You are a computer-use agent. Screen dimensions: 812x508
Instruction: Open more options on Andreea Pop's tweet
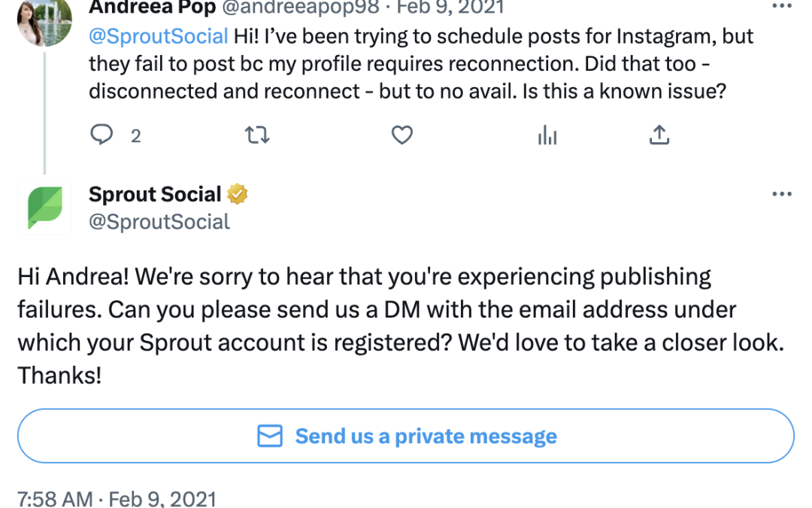tap(782, 6)
